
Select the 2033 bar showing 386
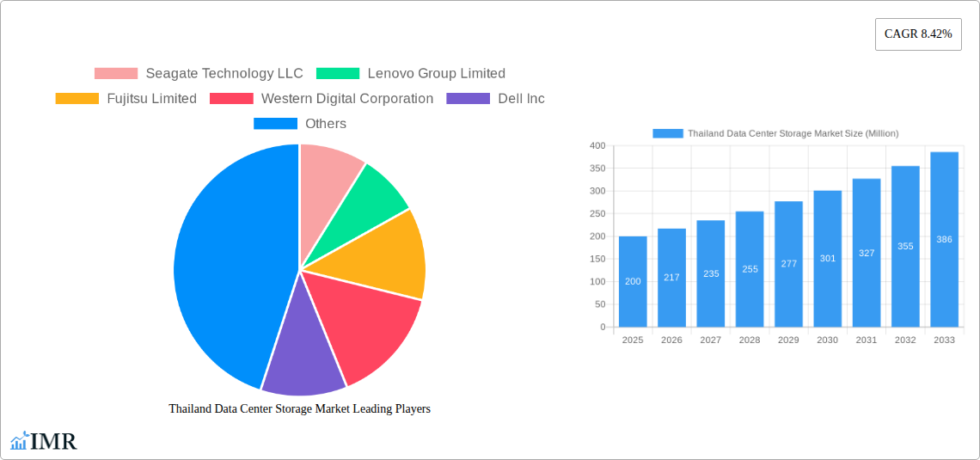click(x=944, y=240)
